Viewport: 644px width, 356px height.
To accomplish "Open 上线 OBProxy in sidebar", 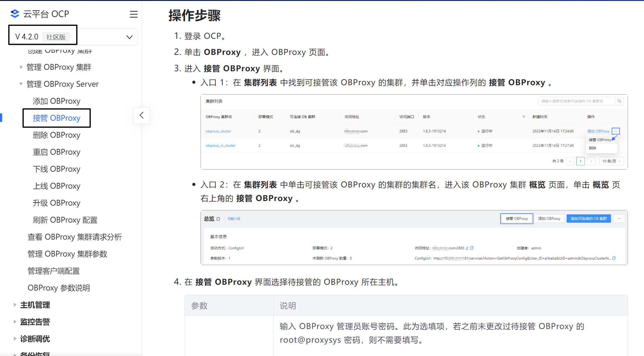I will (x=56, y=186).
